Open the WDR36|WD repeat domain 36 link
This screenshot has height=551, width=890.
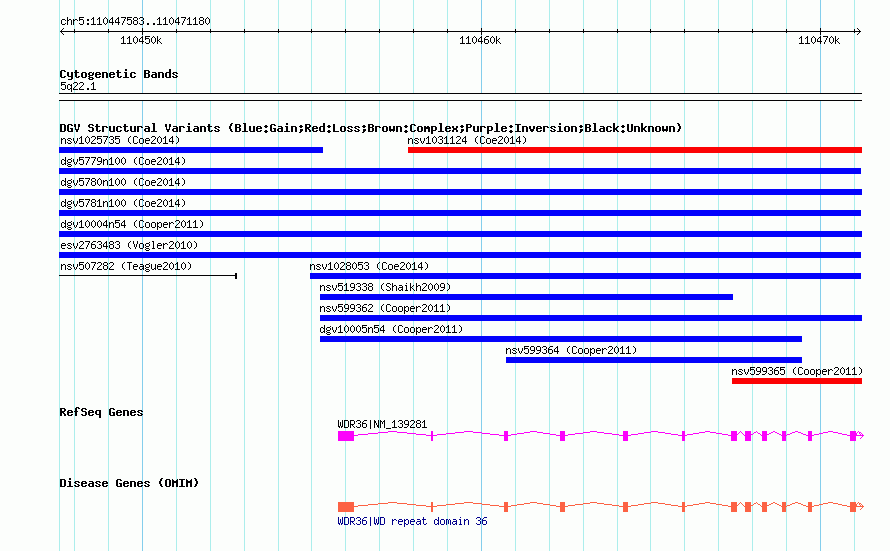point(412,521)
